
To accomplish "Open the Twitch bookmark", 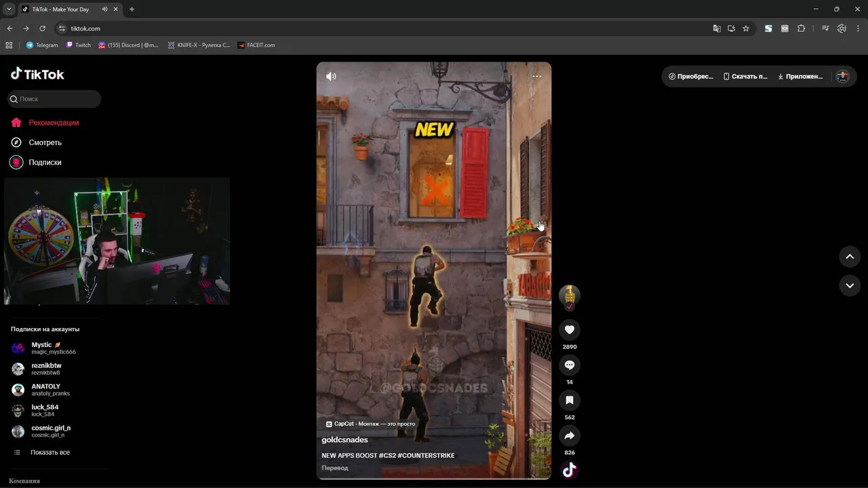I will tap(78, 45).
